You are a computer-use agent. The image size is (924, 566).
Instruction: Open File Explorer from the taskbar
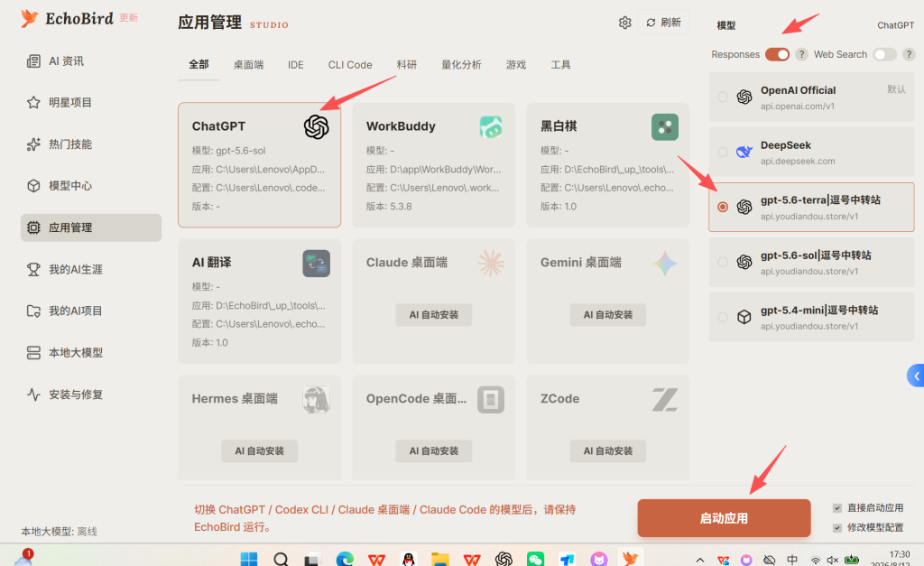coord(440,559)
